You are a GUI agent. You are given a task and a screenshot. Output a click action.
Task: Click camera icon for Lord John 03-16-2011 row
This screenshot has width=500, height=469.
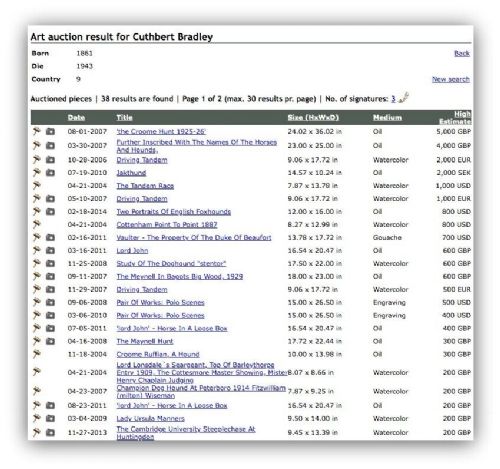50,251
